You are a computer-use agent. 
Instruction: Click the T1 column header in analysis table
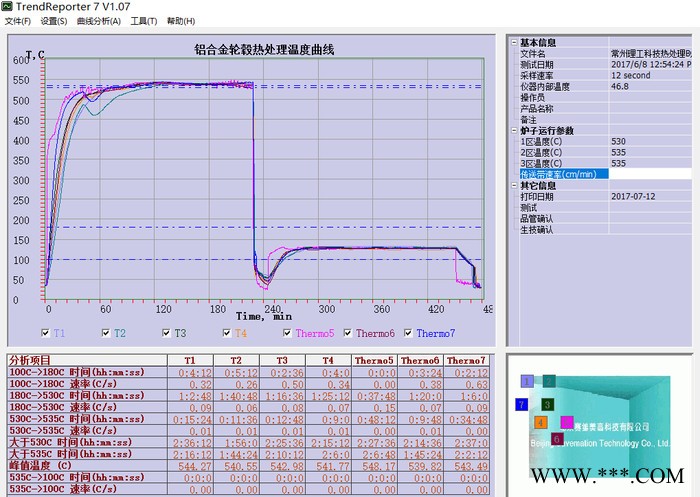click(x=190, y=360)
